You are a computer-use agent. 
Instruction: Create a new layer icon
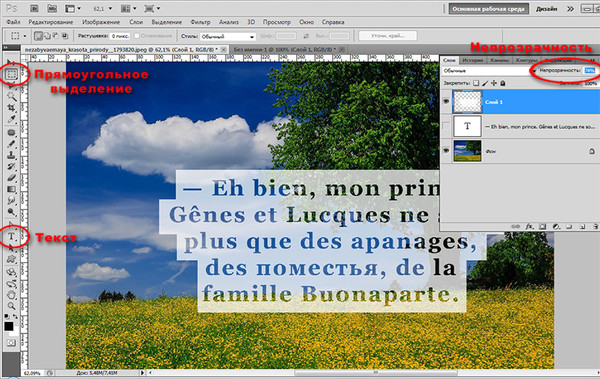pos(582,227)
